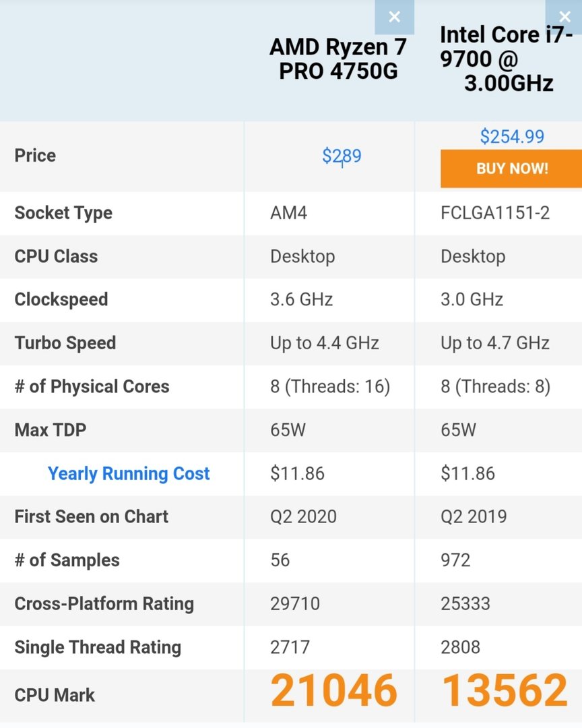Select the Cross-Platform Rating label
582x728 pixels.
tap(104, 604)
